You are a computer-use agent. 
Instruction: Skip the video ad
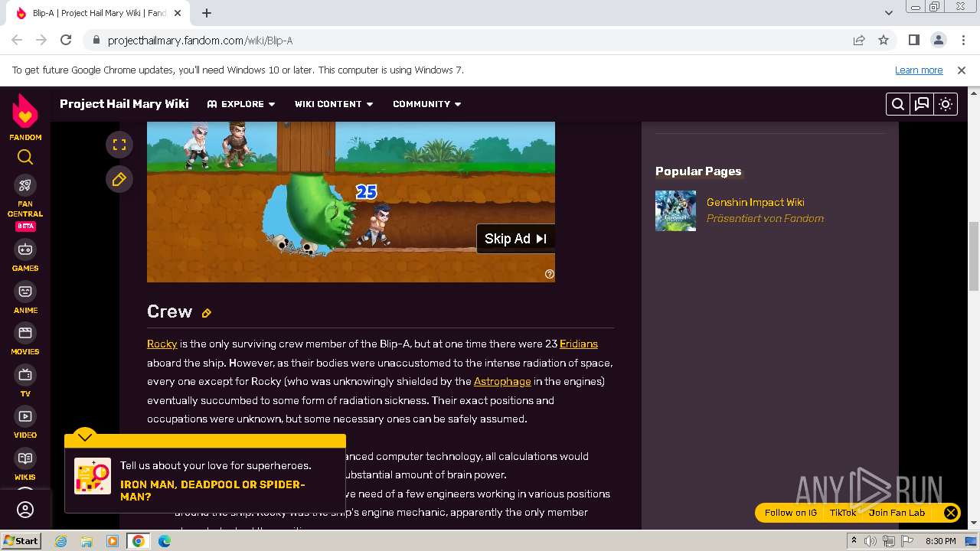(515, 239)
